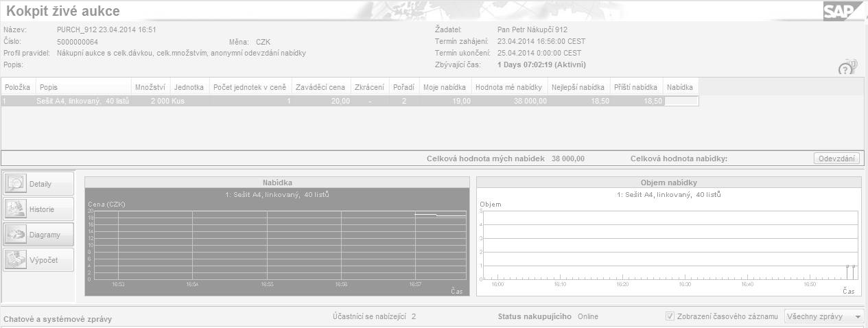Click the 19,00 my bid cell

tap(445, 101)
